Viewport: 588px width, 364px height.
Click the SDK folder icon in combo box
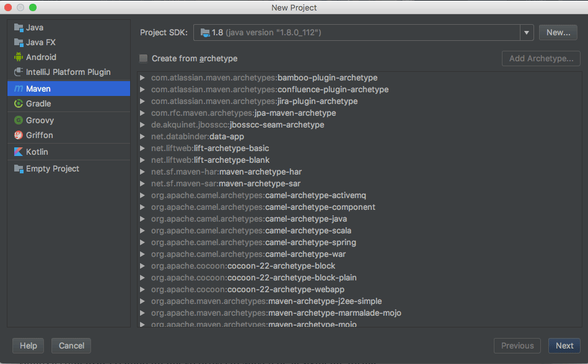tap(205, 33)
